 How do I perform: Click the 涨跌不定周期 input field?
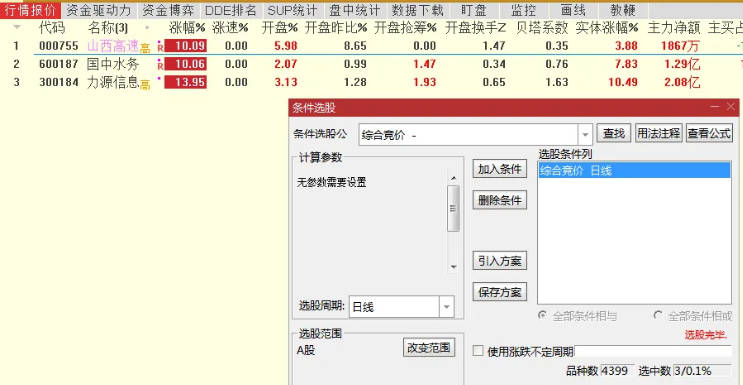653,351
